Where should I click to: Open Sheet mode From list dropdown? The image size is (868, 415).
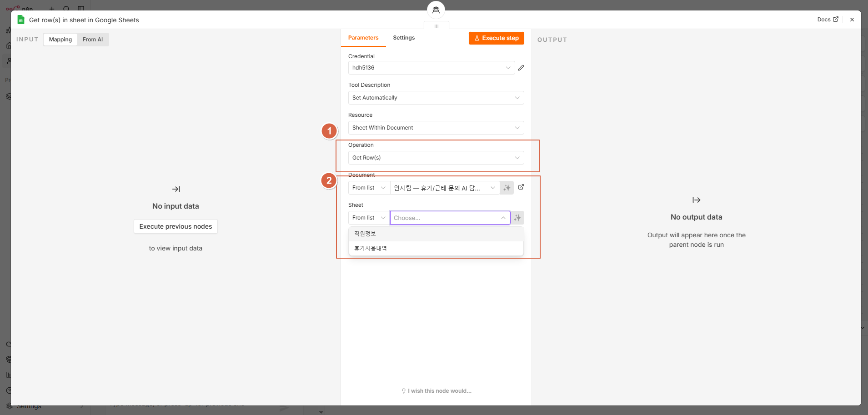pos(369,218)
